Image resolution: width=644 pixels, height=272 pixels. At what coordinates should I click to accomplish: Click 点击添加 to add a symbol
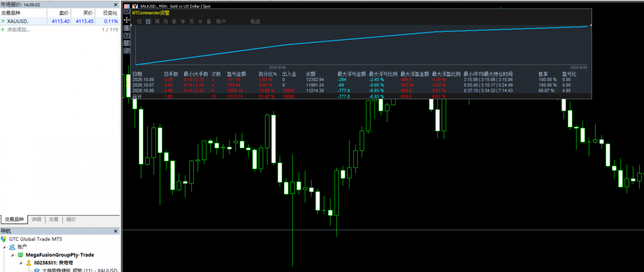(x=18, y=30)
